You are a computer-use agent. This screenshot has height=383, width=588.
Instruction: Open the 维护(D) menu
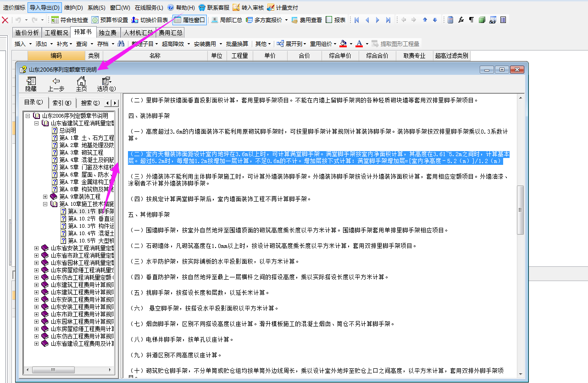(73, 7)
